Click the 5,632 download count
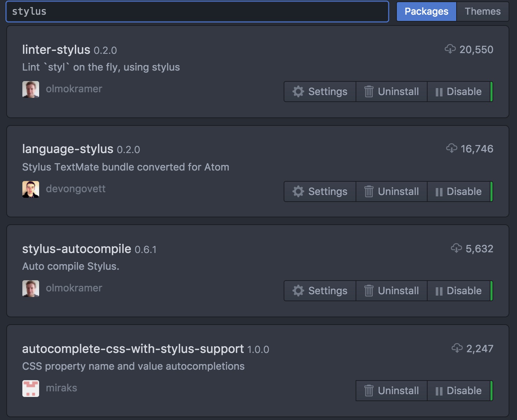Image resolution: width=517 pixels, height=420 pixels. point(479,249)
